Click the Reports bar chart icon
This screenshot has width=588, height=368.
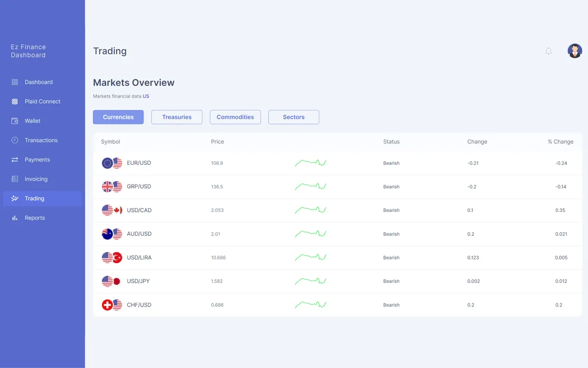(x=15, y=218)
